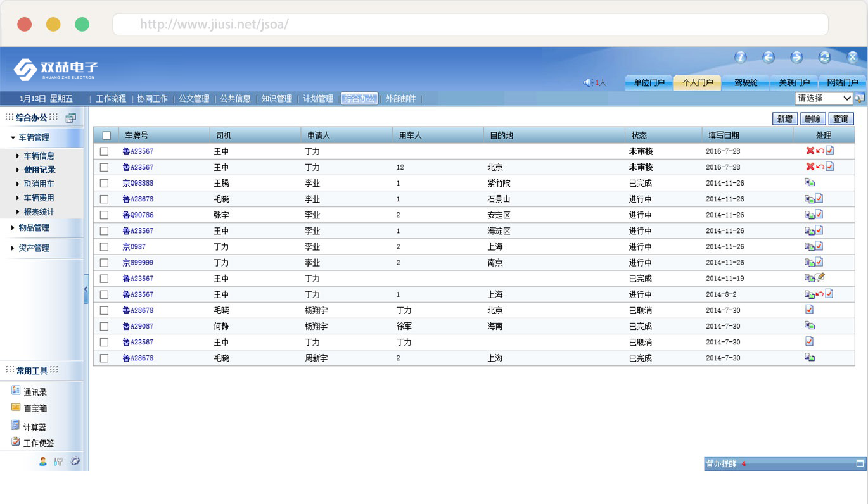Click the back arrow icon in header
This screenshot has width=868, height=504.
[x=769, y=58]
